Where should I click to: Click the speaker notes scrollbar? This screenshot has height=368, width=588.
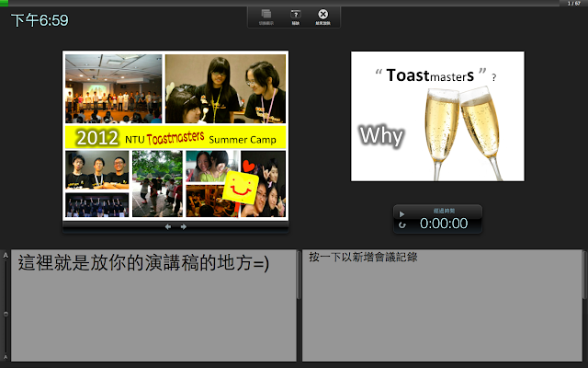point(299,275)
